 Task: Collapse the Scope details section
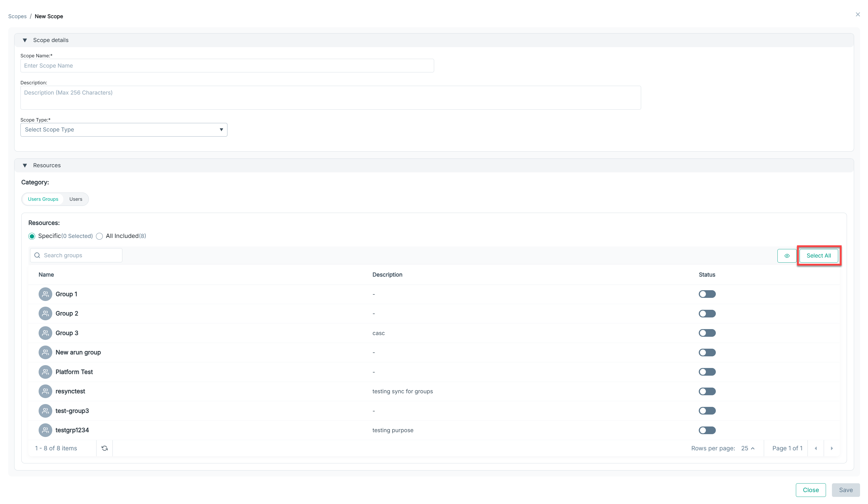click(x=25, y=40)
